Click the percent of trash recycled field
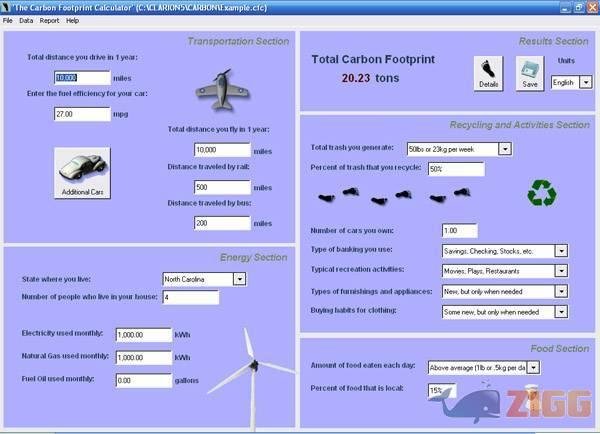The image size is (600, 434). (x=455, y=169)
